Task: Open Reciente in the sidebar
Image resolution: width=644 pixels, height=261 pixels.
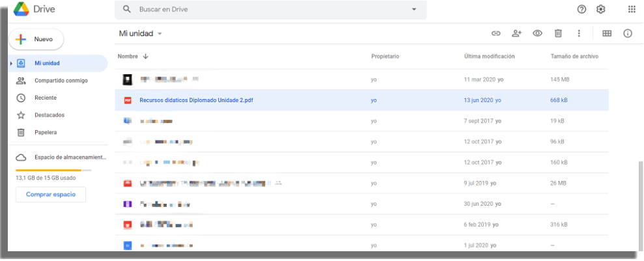Action: click(46, 98)
